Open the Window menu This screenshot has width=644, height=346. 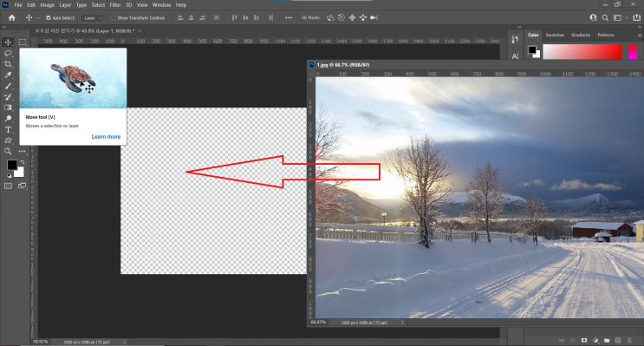coord(161,5)
